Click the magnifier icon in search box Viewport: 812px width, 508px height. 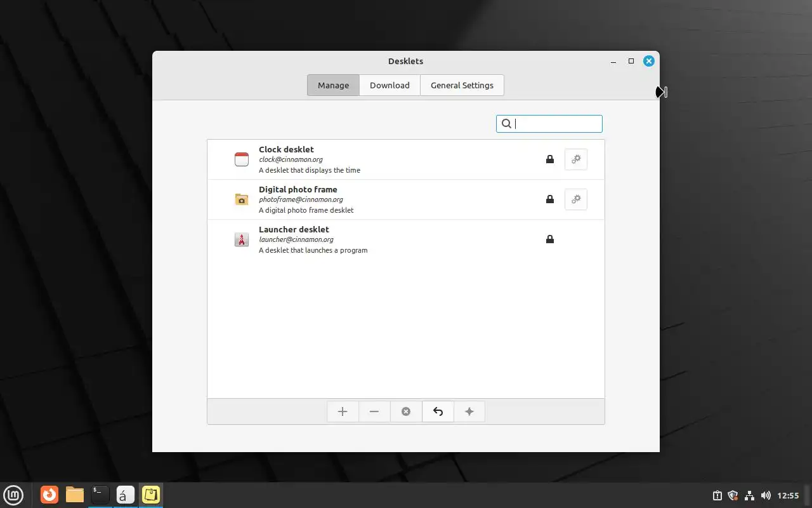[506, 124]
